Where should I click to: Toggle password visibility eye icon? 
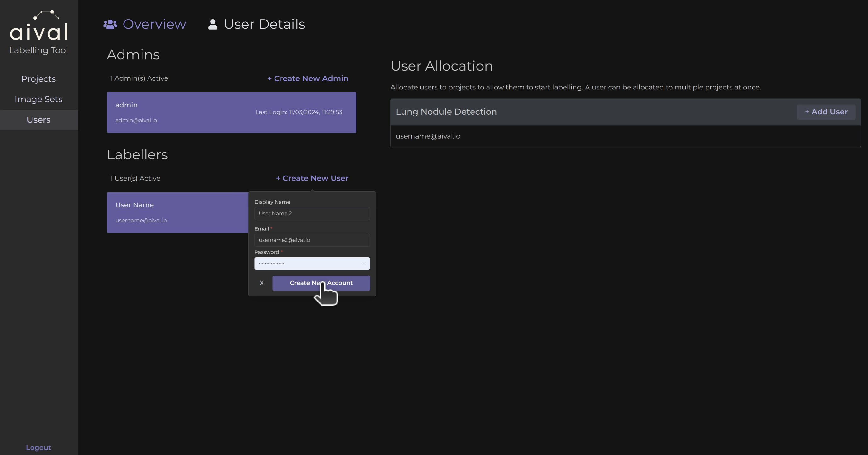point(364,264)
